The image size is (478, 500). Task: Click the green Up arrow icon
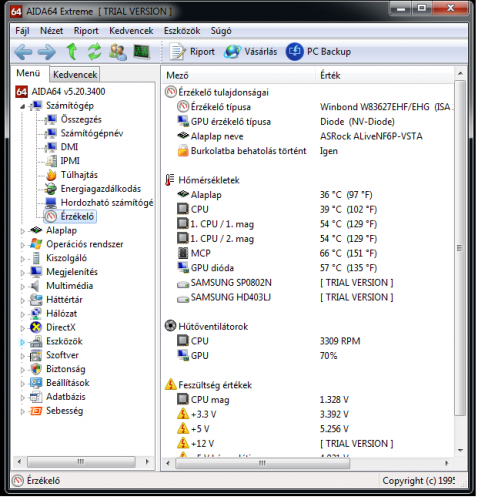coord(72,51)
